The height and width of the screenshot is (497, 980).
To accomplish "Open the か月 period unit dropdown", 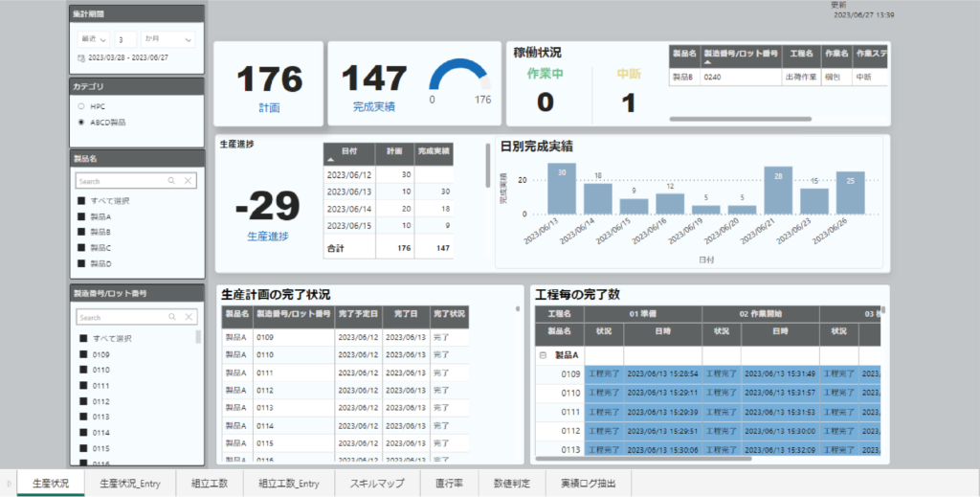I will click(167, 39).
